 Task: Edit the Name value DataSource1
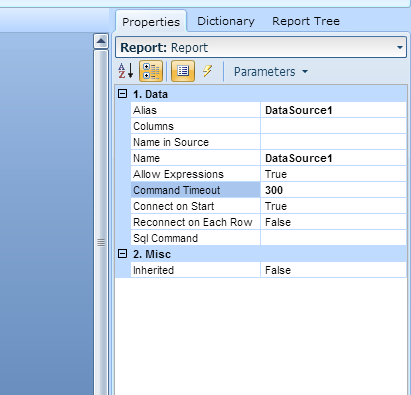pos(333,158)
